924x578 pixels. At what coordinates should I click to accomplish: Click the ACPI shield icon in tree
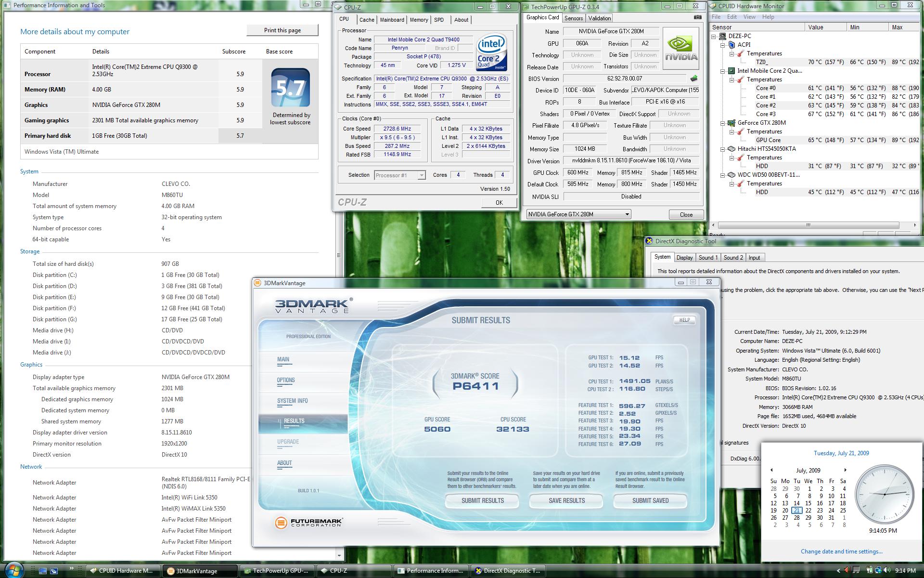pos(731,45)
